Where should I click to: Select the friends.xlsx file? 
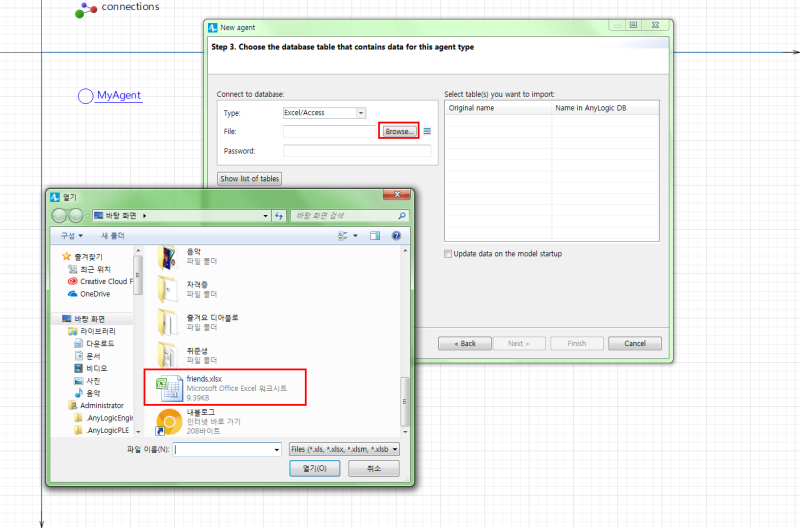pyautogui.click(x=225, y=387)
